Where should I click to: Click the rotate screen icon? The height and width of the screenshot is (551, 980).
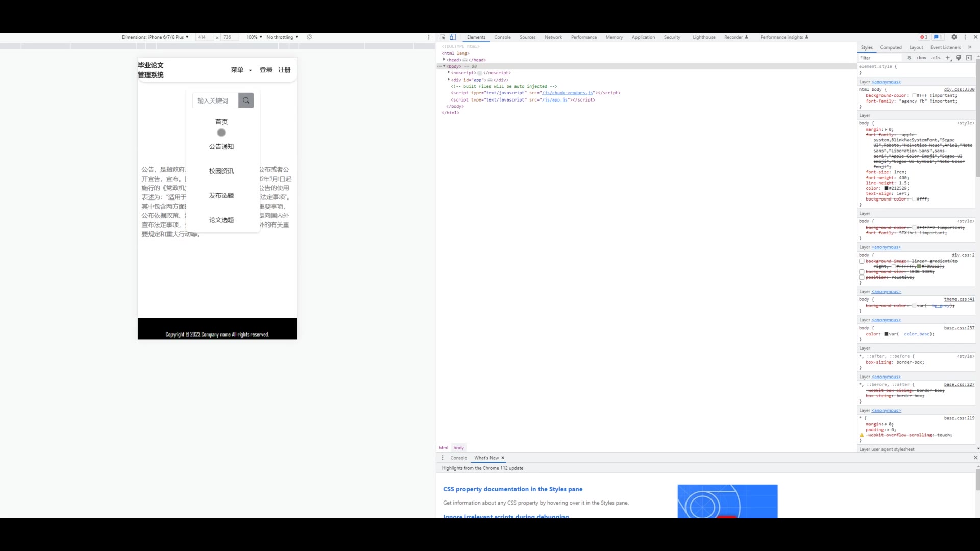coord(309,37)
